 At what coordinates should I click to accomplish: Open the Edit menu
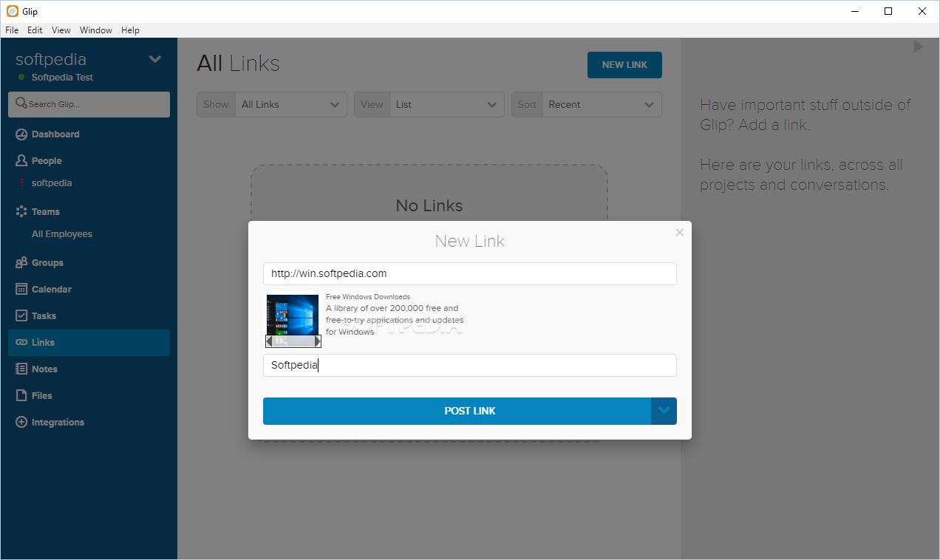(x=35, y=30)
